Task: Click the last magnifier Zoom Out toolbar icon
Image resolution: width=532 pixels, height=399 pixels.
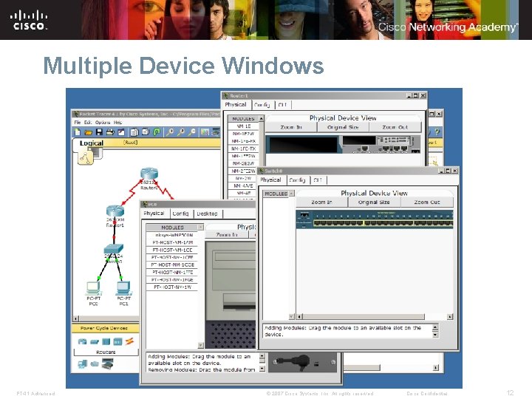Action: tap(192, 132)
